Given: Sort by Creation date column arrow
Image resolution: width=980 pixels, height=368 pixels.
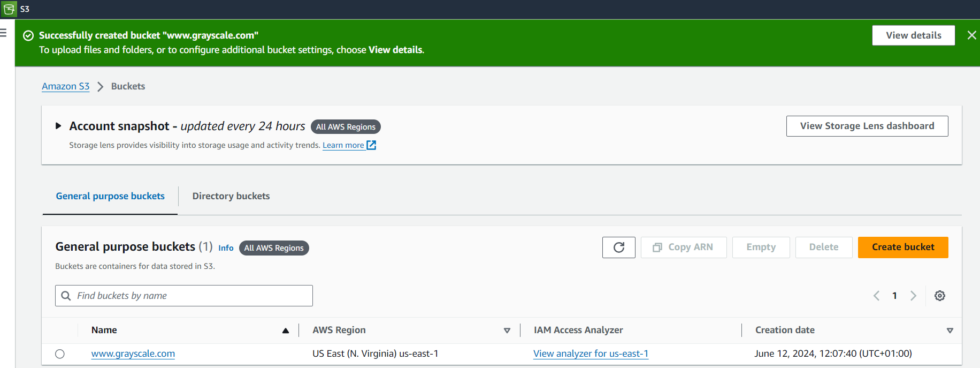Looking at the screenshot, I should (950, 331).
